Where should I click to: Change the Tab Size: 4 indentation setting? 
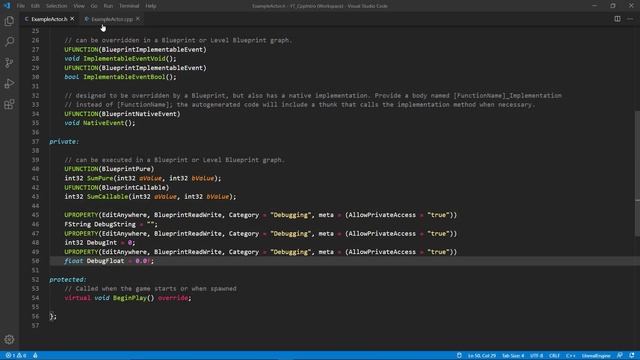tap(513, 356)
